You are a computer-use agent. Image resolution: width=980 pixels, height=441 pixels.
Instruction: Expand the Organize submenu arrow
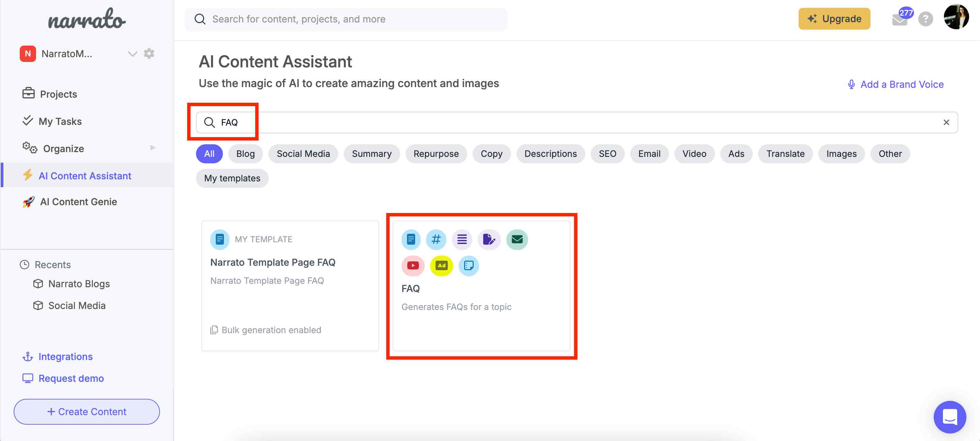[153, 148]
